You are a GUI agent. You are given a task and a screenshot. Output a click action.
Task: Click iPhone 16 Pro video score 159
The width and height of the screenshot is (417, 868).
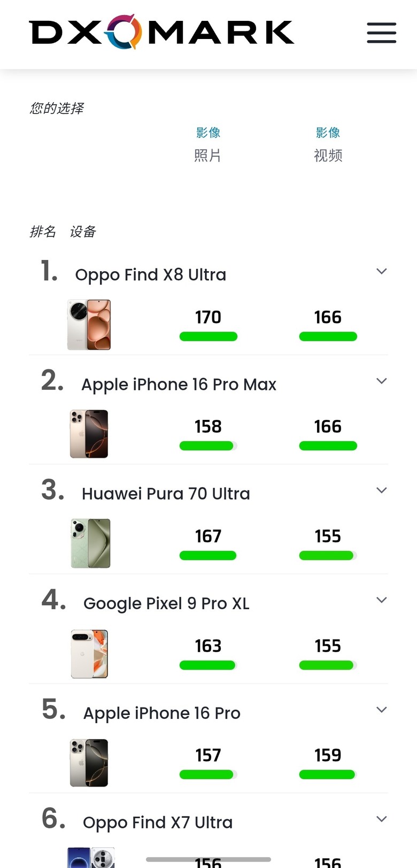click(x=328, y=755)
